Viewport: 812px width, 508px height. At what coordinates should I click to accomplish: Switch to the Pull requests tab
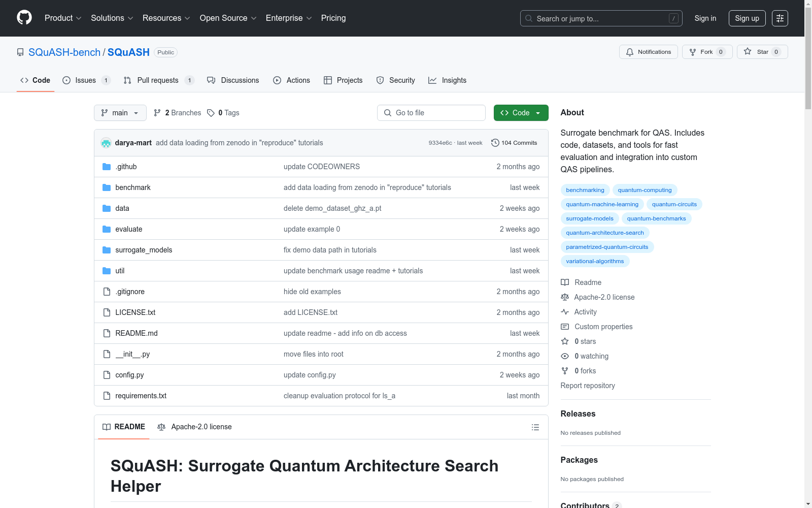[x=159, y=80]
